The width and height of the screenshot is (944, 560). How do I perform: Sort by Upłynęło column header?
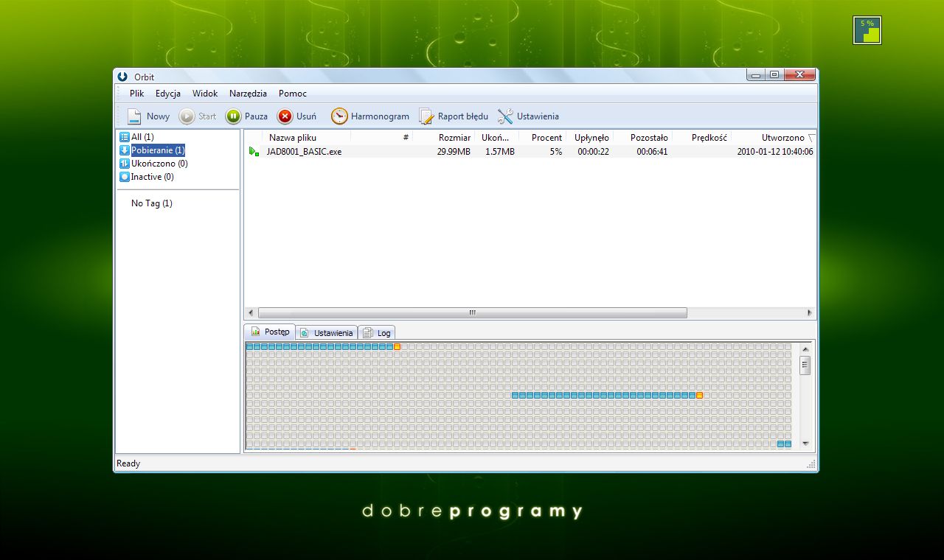coord(589,138)
